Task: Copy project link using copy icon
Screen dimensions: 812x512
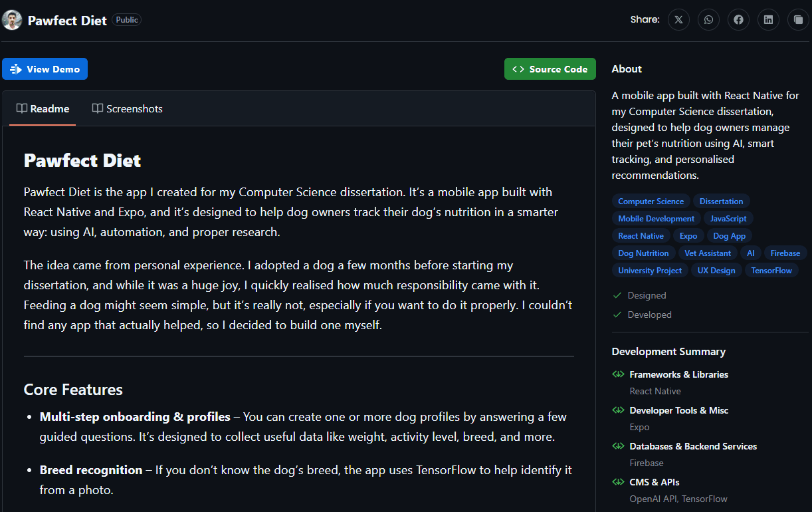Action: [798, 20]
